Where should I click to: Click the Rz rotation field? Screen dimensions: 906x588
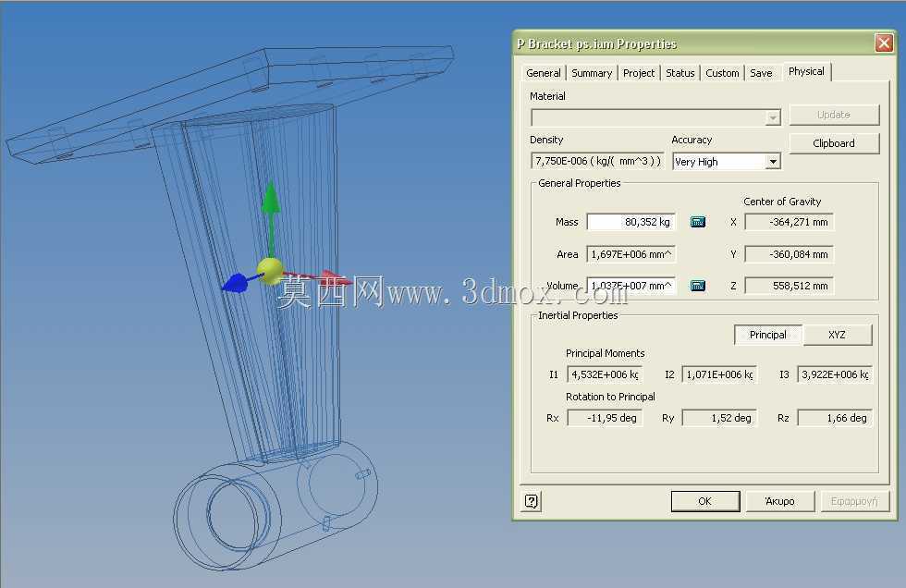pos(835,418)
